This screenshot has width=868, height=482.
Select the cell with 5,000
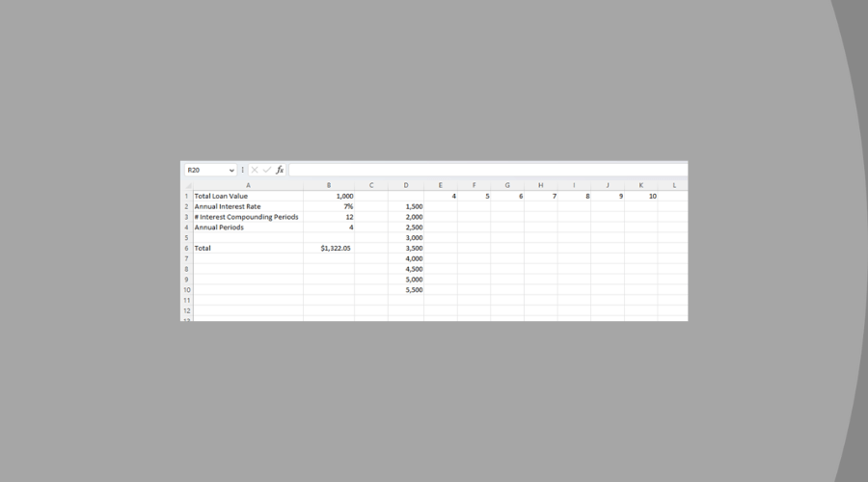pyautogui.click(x=406, y=280)
